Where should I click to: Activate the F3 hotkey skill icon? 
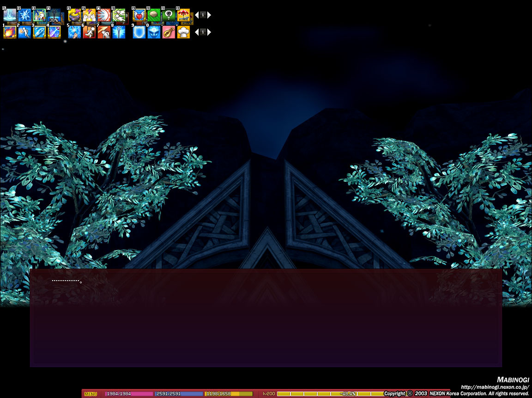tap(39, 15)
